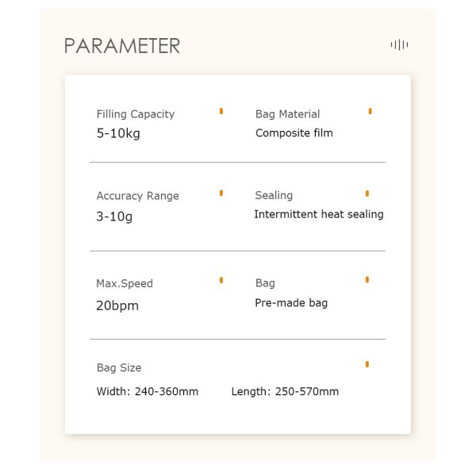This screenshot has height=476, width=476.
Task: Click the sound wave icon beside PARAMETER
Action: 399,44
